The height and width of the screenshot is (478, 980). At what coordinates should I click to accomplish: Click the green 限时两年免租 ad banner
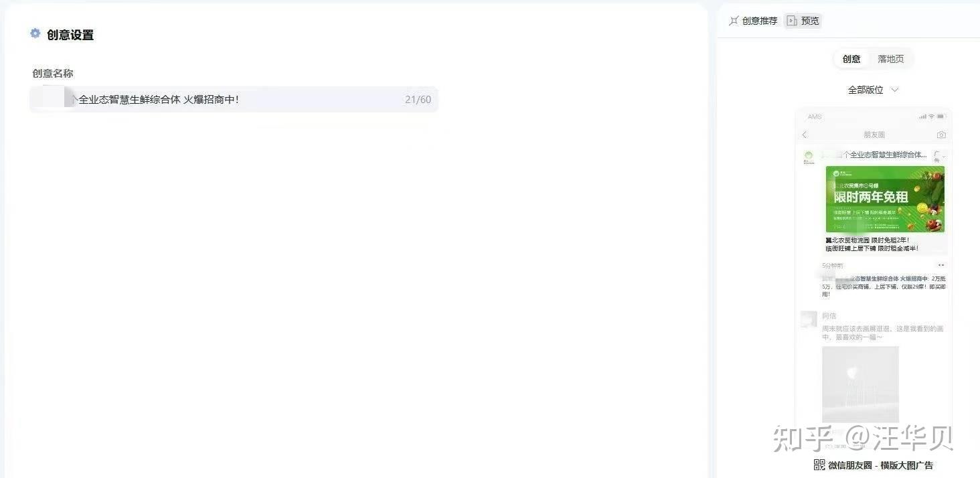(885, 200)
